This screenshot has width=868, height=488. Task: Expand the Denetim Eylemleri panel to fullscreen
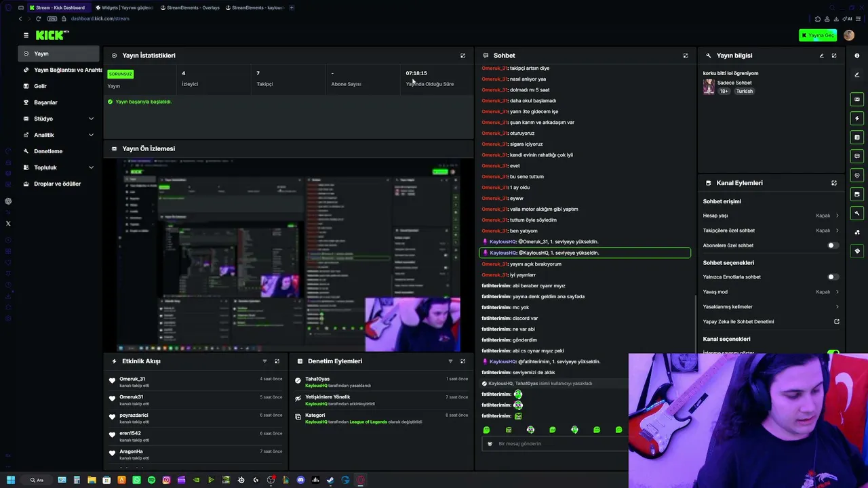[x=463, y=361]
